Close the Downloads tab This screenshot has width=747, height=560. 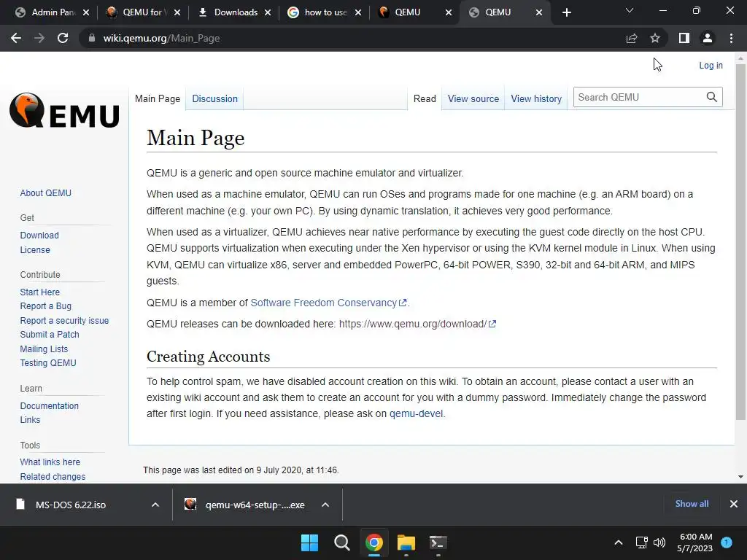268,12
